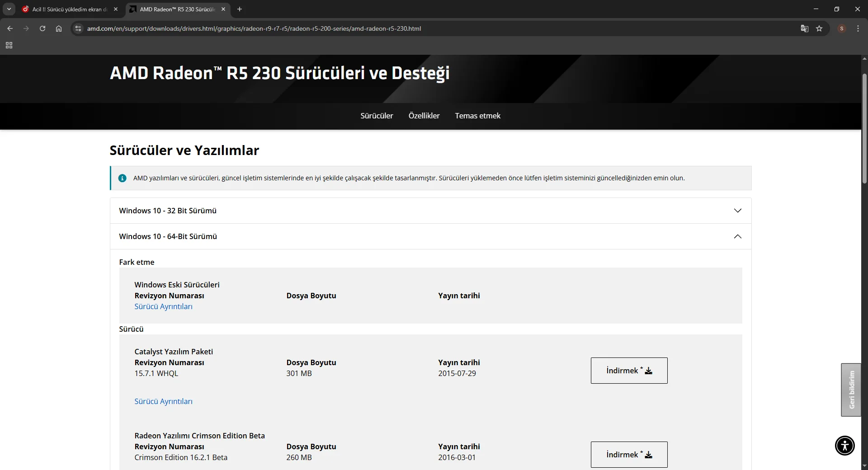Close the 'Acil !! Sürücü yükledim' tab
Viewport: 868px width, 470px height.
pyautogui.click(x=116, y=9)
